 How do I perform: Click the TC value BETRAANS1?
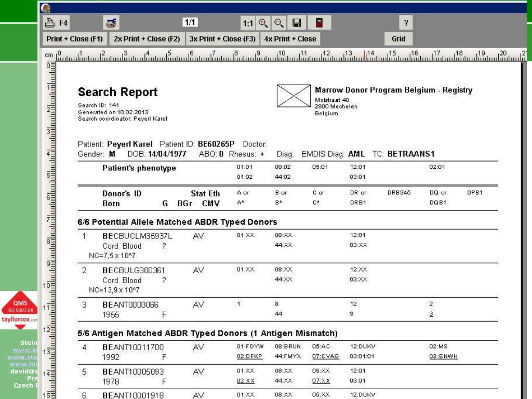tap(411, 154)
